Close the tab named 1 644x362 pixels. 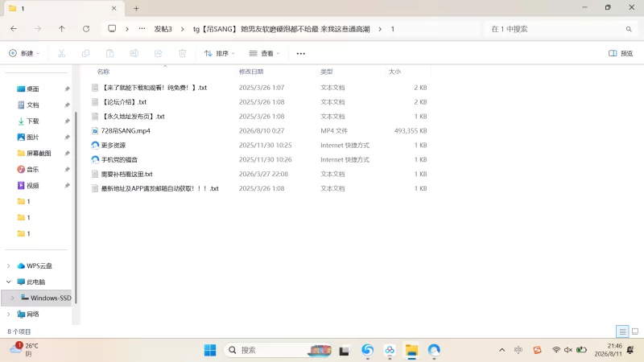coord(114,8)
